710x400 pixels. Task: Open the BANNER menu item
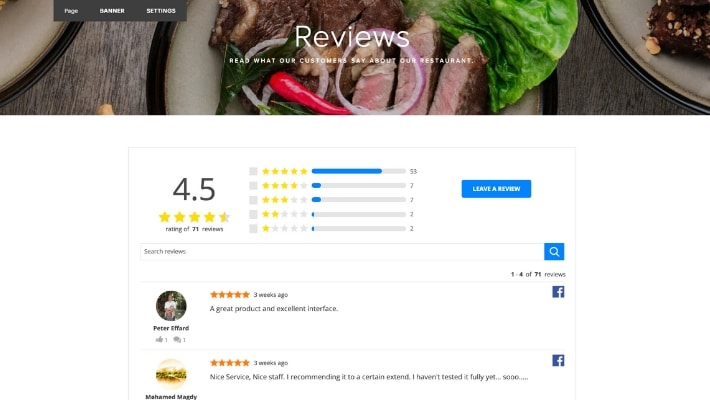coord(112,10)
